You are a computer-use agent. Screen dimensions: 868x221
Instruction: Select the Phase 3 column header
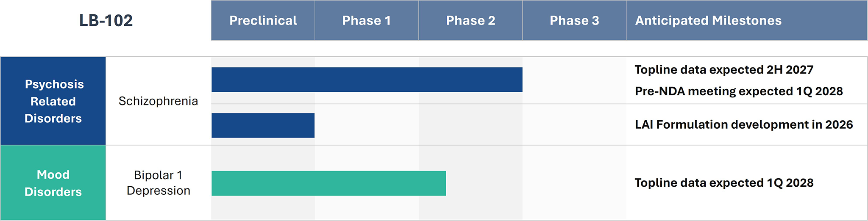(574, 20)
